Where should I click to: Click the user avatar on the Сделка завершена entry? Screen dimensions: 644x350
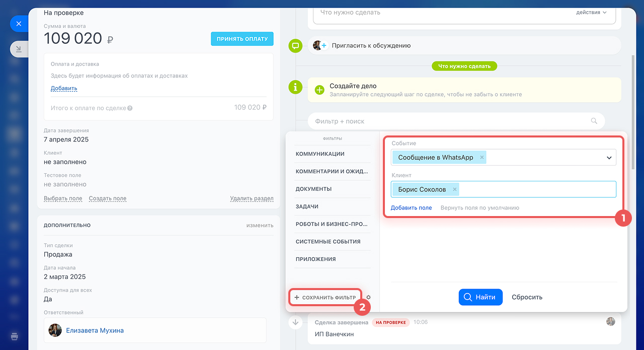click(611, 321)
